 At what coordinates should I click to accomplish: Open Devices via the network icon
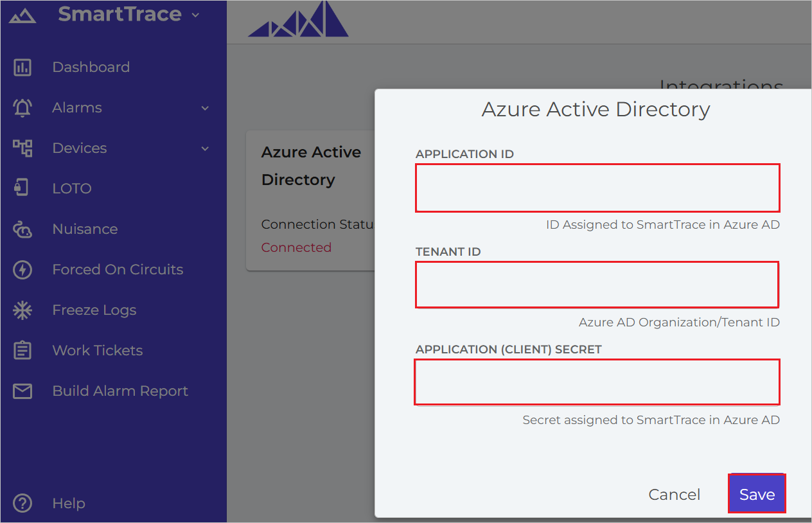[22, 148]
